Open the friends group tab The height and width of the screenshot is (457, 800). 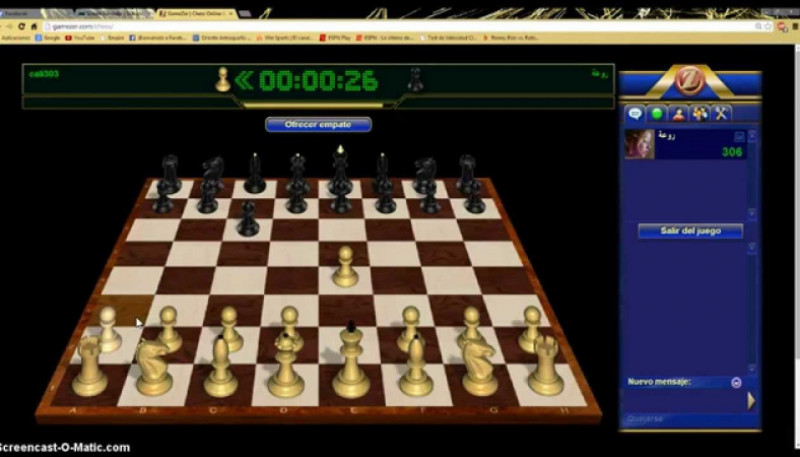click(x=699, y=113)
